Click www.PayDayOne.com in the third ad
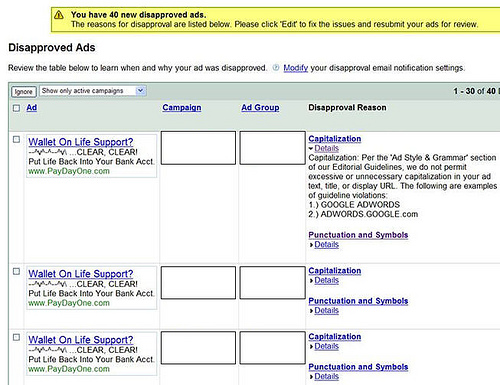Screen dimensions: 500x385 click(x=69, y=369)
